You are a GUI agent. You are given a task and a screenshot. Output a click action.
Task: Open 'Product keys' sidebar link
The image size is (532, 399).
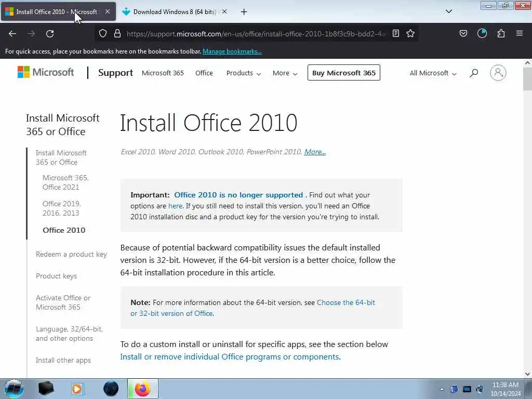coord(56,276)
